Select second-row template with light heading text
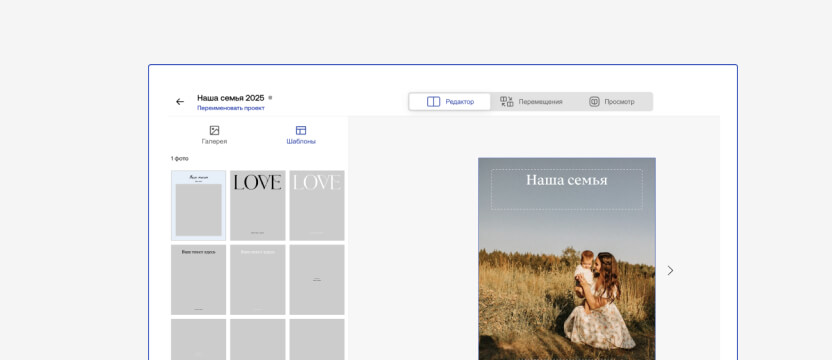This screenshot has height=360, width=832. (x=257, y=279)
